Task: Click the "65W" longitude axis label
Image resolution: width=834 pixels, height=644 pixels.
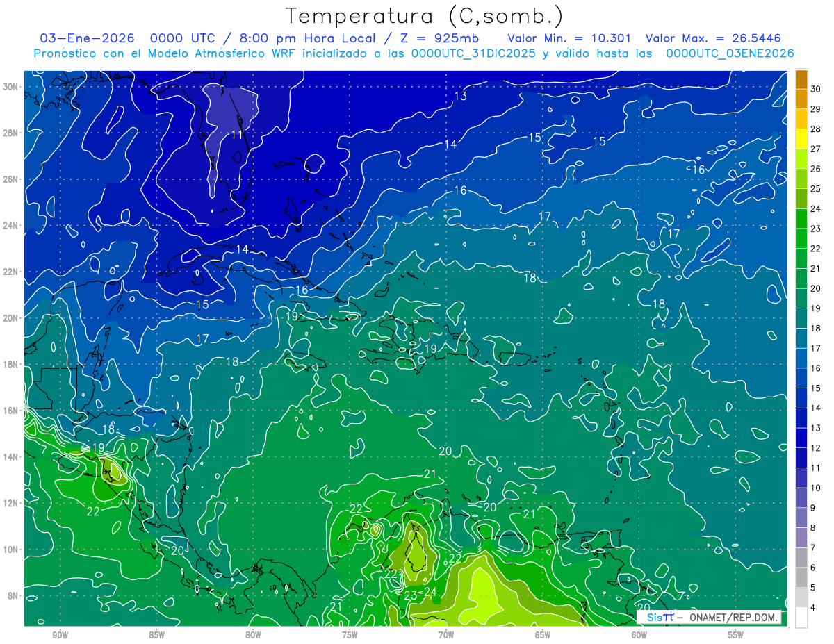Action: tap(543, 636)
